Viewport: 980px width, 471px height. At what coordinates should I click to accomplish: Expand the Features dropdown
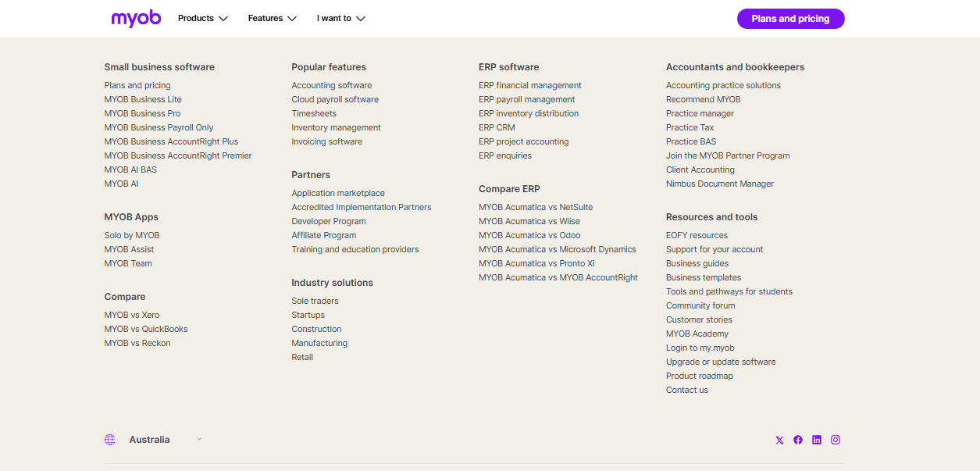click(x=271, y=18)
